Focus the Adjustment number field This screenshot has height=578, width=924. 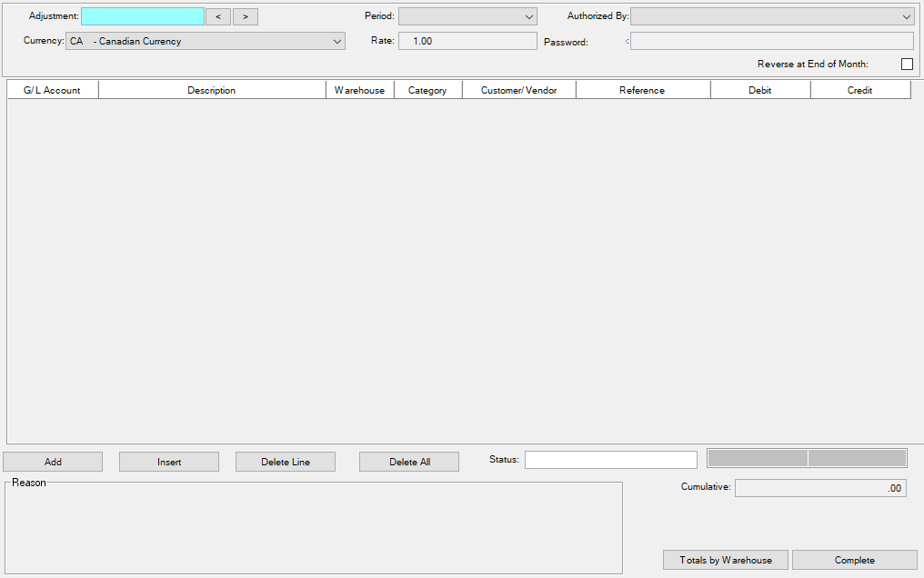coord(143,16)
